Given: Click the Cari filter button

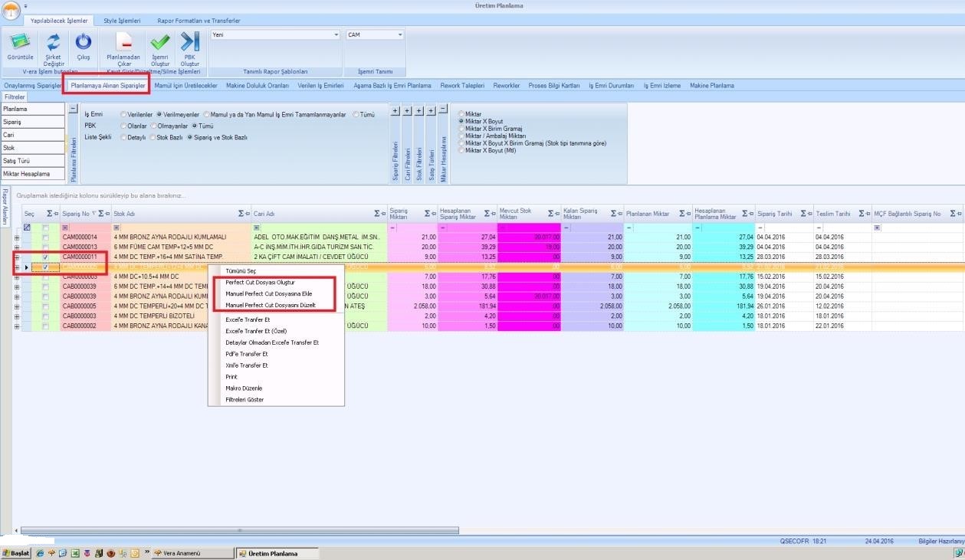Looking at the screenshot, I should (x=33, y=135).
